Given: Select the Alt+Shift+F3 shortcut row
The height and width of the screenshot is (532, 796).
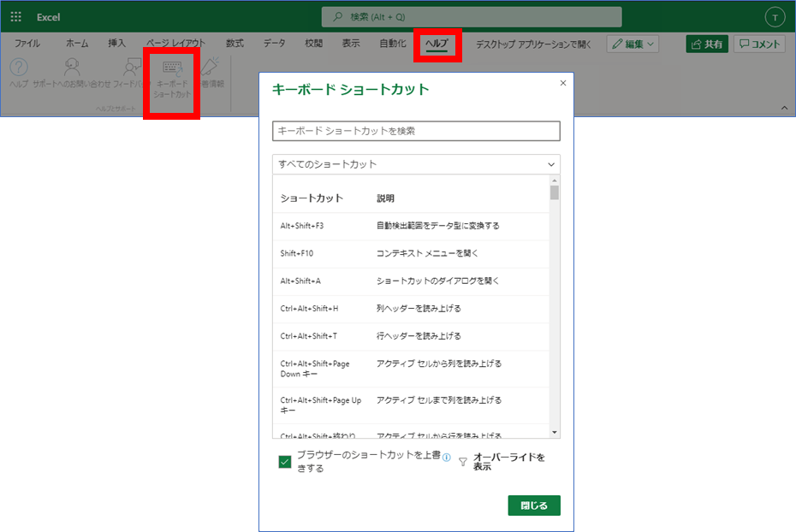Looking at the screenshot, I should 411,226.
